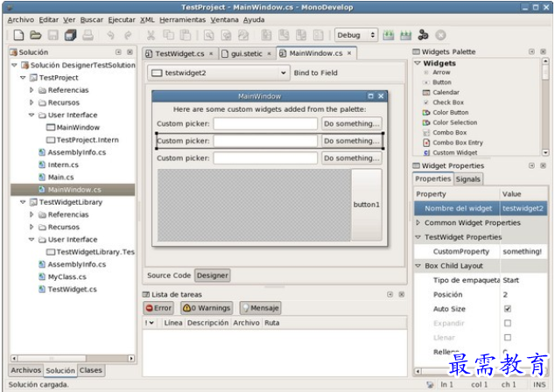This screenshot has width=555, height=392.
Task: Click the Undo toolbar icon
Action: tap(110, 35)
